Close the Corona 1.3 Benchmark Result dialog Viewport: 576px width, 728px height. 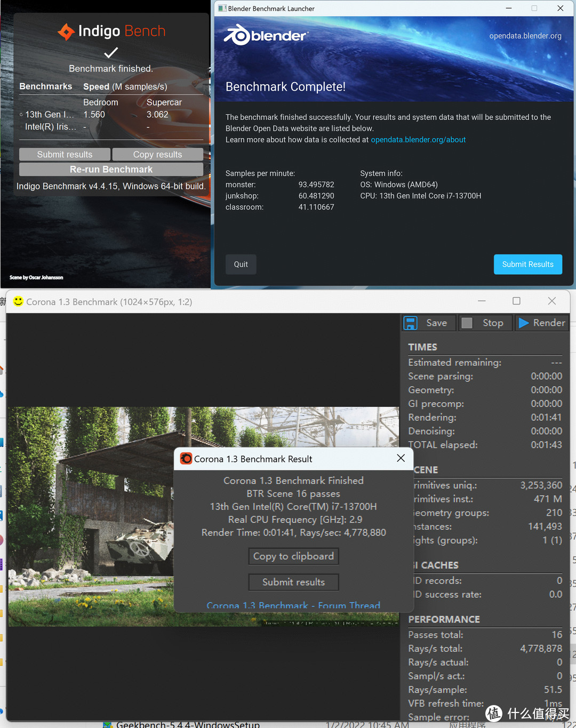tap(401, 458)
